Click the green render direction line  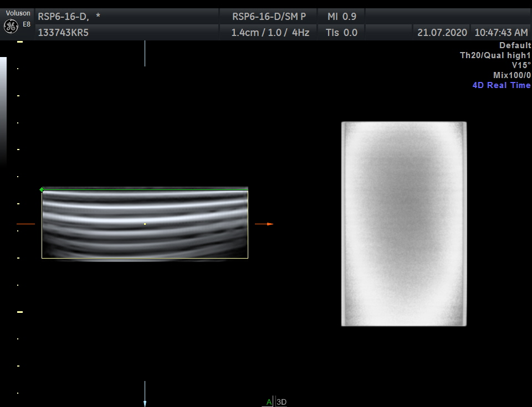click(145, 190)
